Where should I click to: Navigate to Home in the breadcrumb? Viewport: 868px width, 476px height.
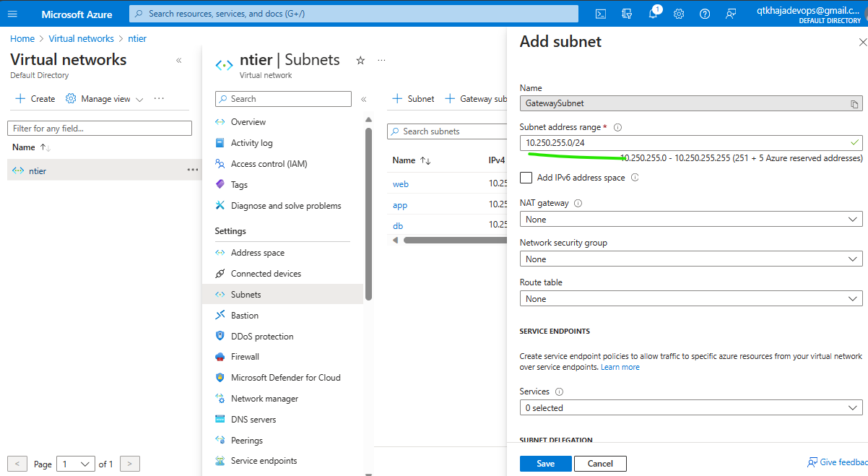pyautogui.click(x=22, y=38)
